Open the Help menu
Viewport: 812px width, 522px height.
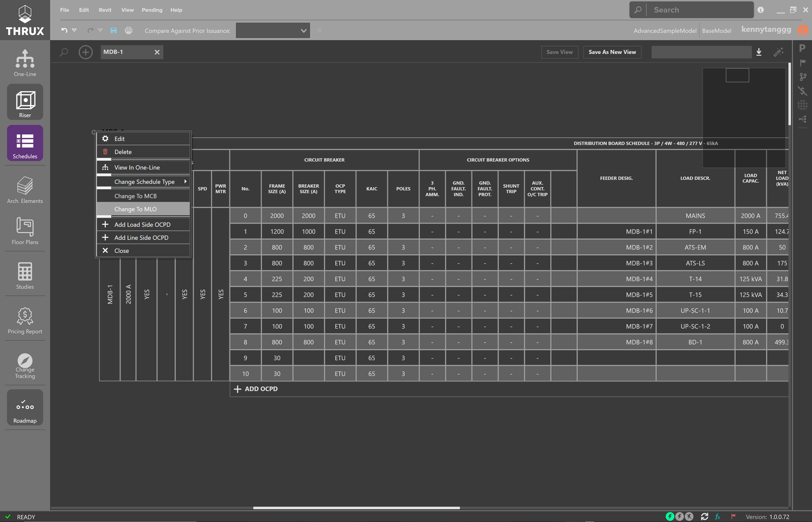pyautogui.click(x=176, y=10)
